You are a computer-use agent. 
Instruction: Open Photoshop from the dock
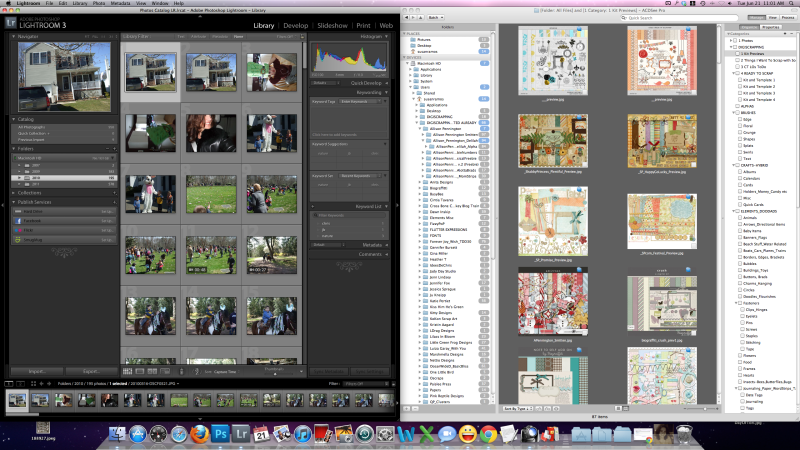[220, 434]
